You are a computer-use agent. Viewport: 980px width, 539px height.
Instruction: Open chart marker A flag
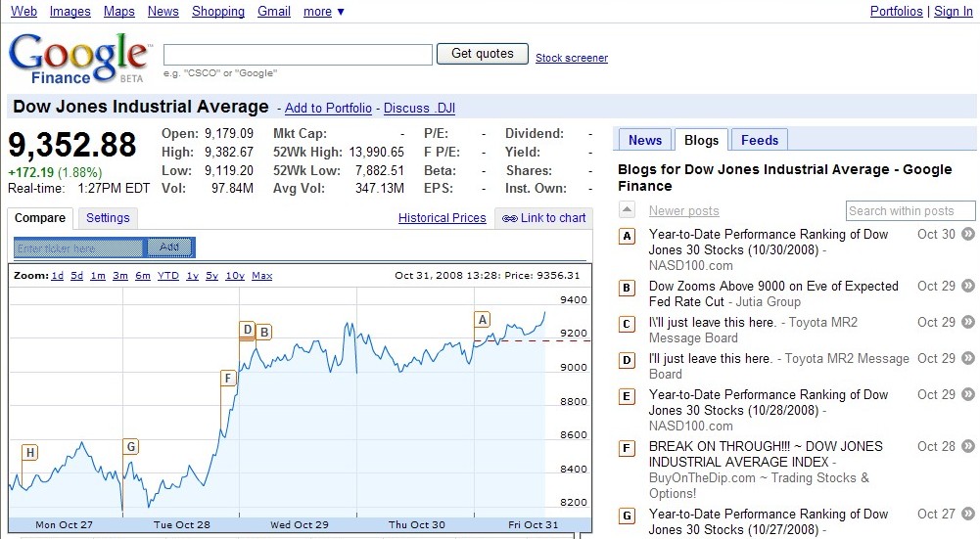click(x=482, y=320)
